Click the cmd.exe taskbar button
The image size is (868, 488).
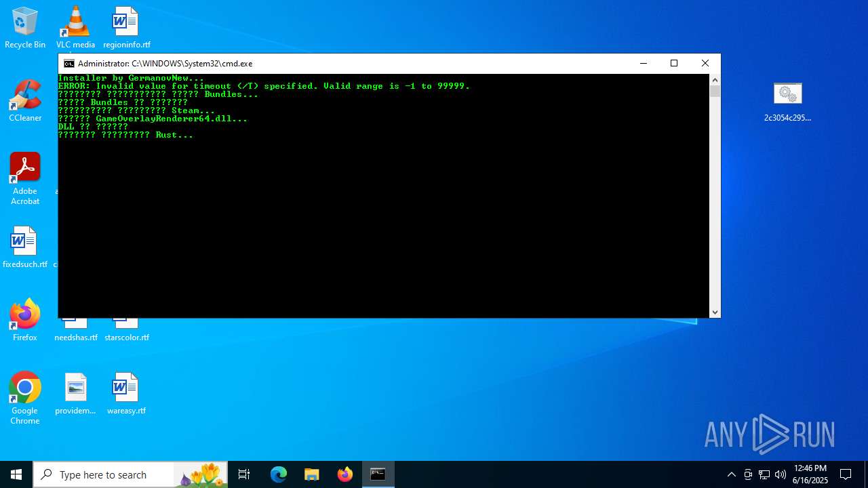pos(378,474)
